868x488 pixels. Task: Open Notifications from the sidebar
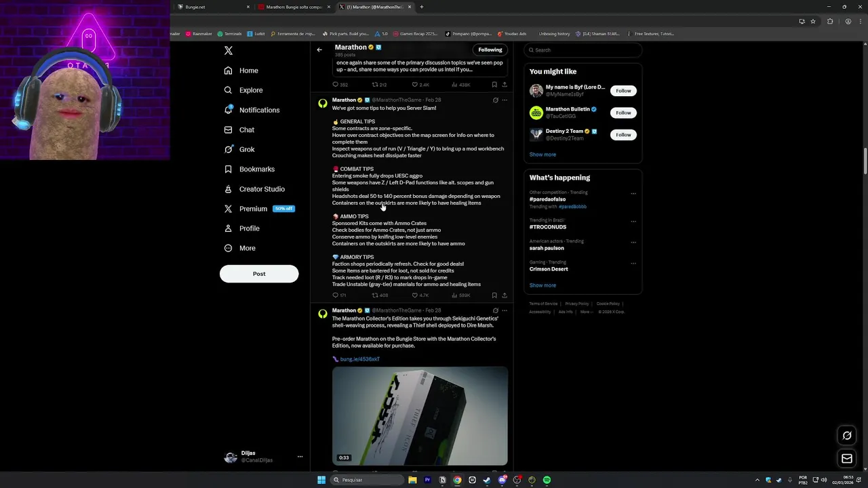coord(252,110)
